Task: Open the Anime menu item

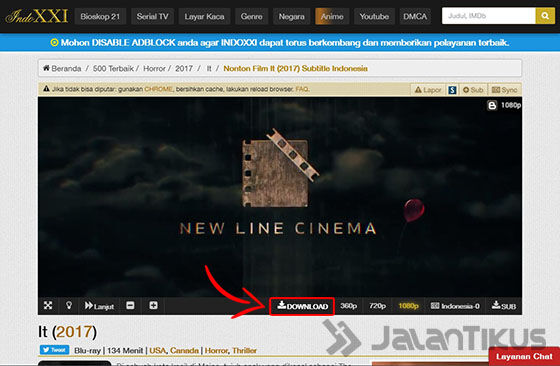Action: [x=332, y=16]
